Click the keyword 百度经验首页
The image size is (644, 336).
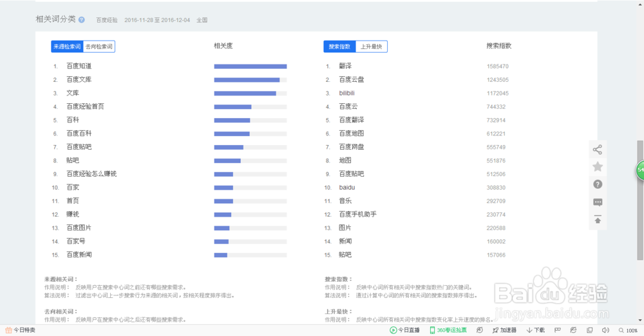pyautogui.click(x=85, y=106)
